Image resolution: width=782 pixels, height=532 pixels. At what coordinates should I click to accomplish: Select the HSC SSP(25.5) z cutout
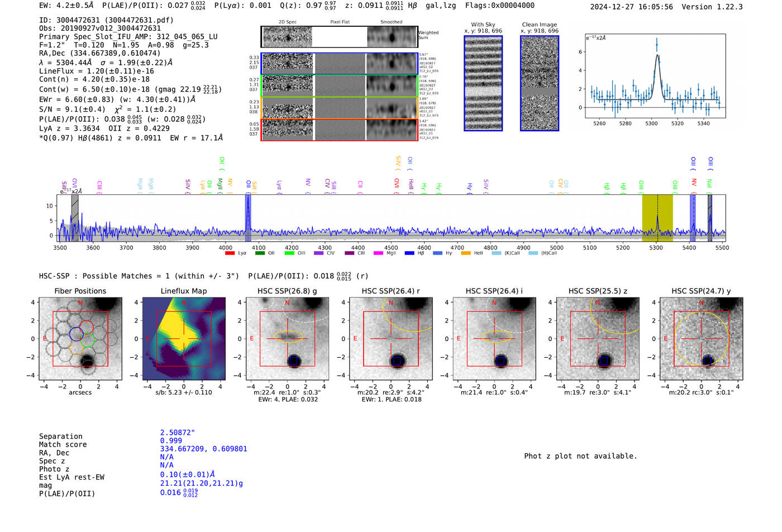tap(598, 339)
